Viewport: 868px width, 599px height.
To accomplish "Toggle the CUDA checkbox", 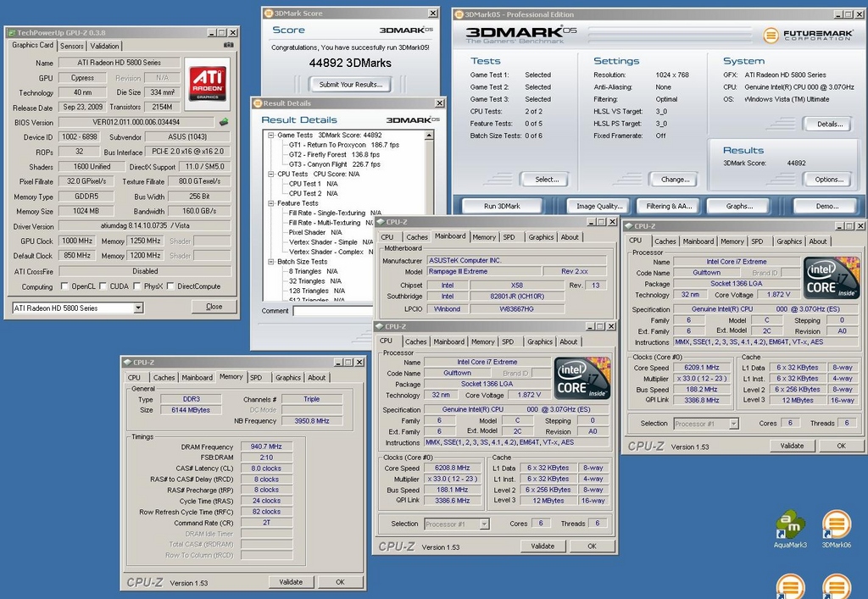I will (103, 286).
